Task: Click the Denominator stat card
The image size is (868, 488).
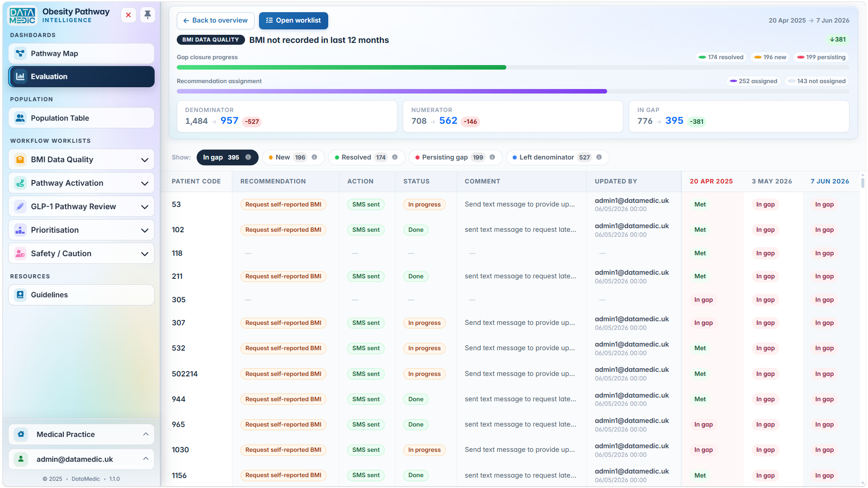Action: click(287, 117)
